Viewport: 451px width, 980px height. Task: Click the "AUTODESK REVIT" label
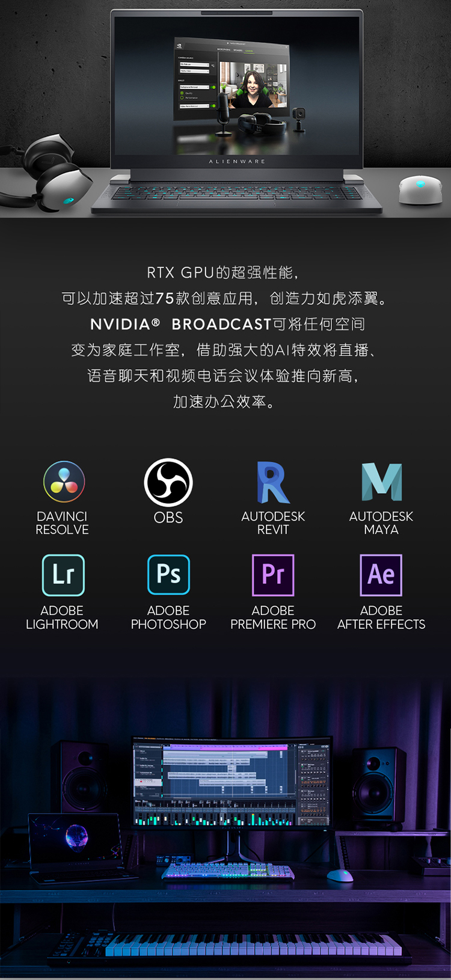pos(273,523)
